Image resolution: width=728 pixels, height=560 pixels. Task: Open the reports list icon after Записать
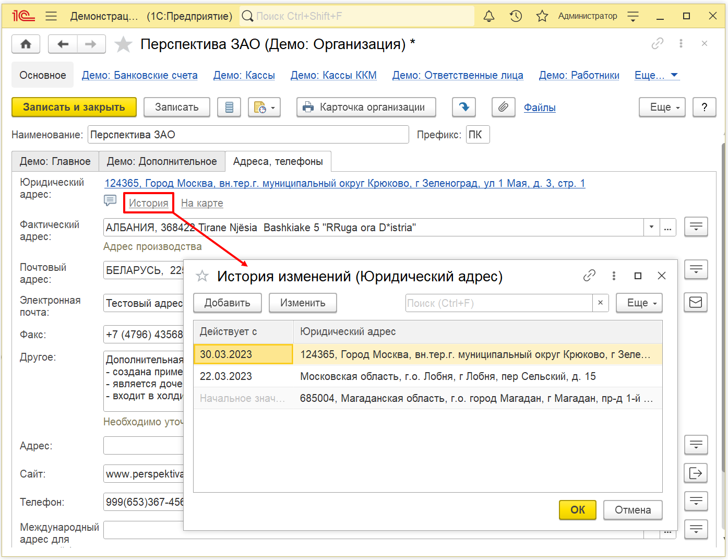[229, 107]
